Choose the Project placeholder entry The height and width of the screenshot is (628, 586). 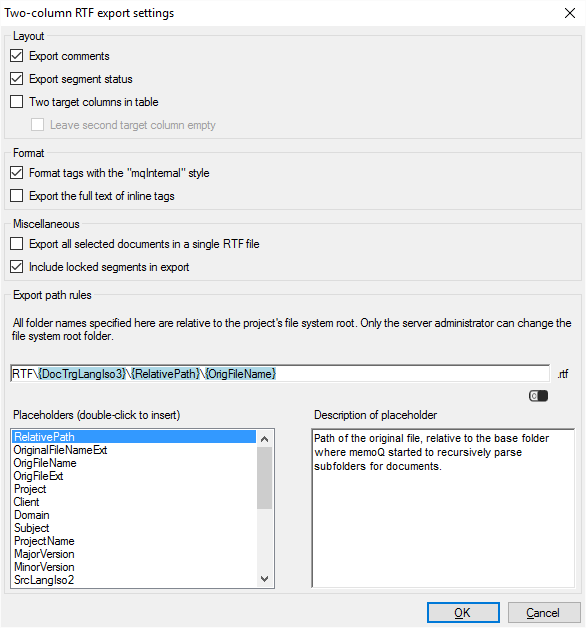(134, 489)
